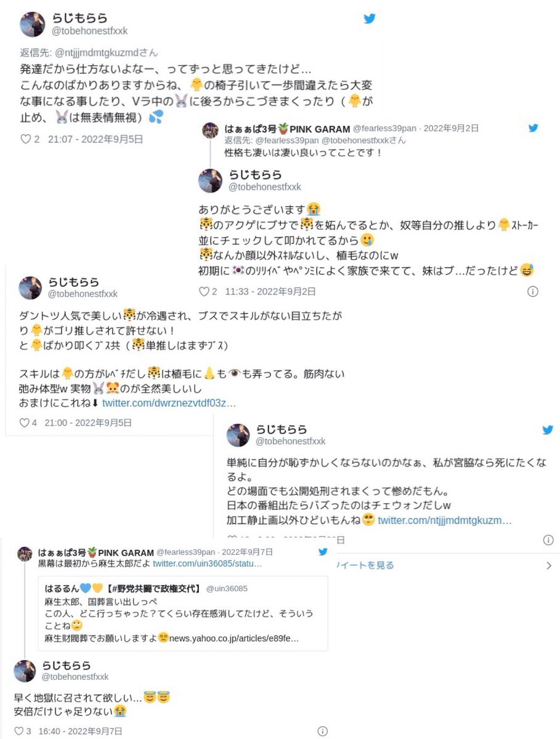Expand the ツイートを見る chevron arrow
The height and width of the screenshot is (739, 560).
tap(549, 565)
